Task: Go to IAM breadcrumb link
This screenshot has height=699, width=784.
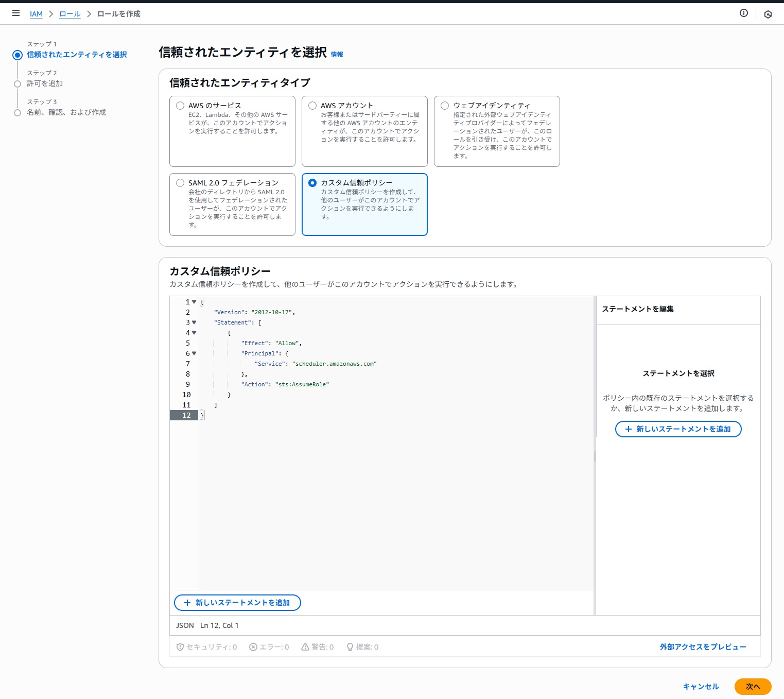Action: [x=36, y=14]
